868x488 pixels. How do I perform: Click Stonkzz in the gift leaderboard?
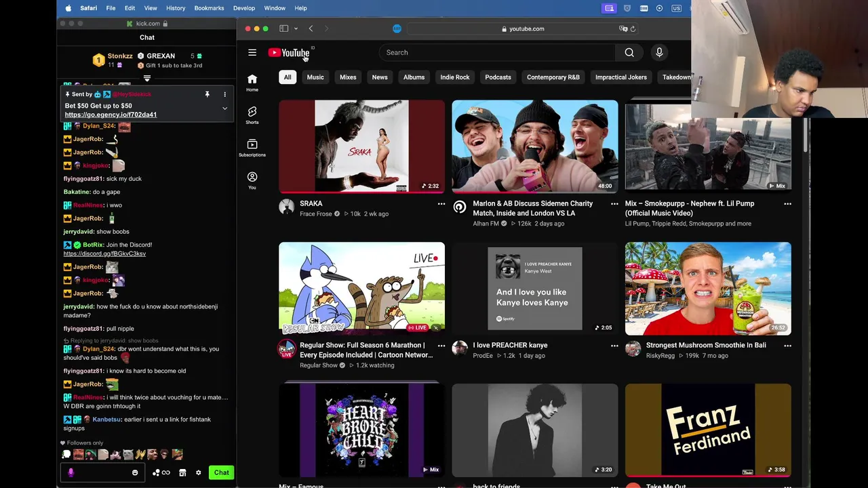click(120, 56)
